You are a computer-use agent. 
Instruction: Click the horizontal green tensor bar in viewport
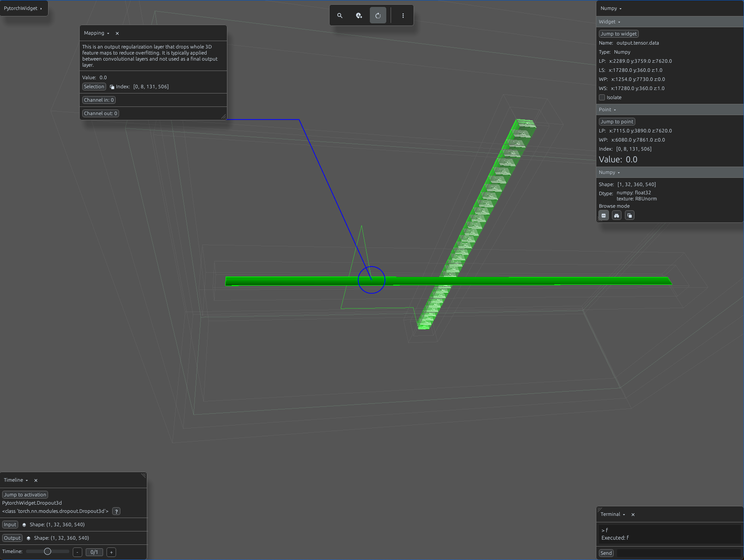(448, 281)
